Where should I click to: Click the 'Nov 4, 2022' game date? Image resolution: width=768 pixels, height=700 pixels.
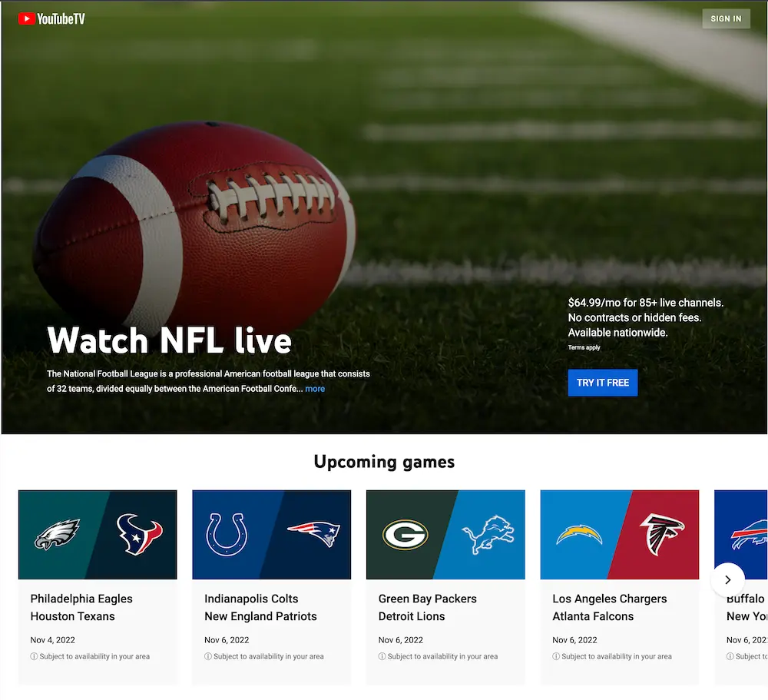click(53, 640)
